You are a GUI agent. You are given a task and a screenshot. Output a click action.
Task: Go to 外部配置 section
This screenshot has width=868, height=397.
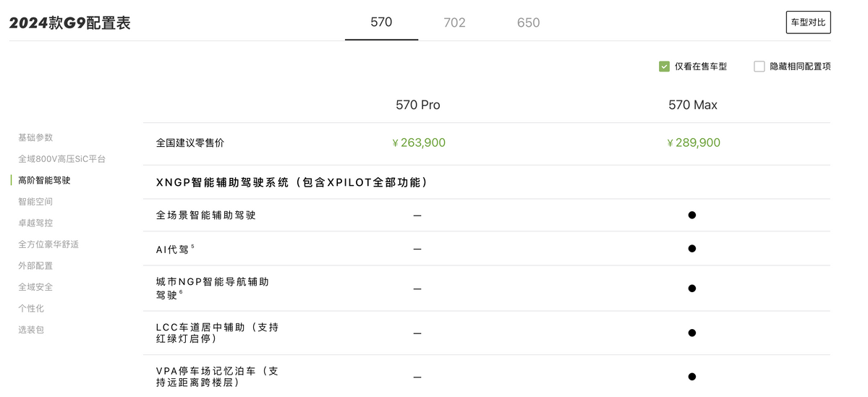coord(35,265)
